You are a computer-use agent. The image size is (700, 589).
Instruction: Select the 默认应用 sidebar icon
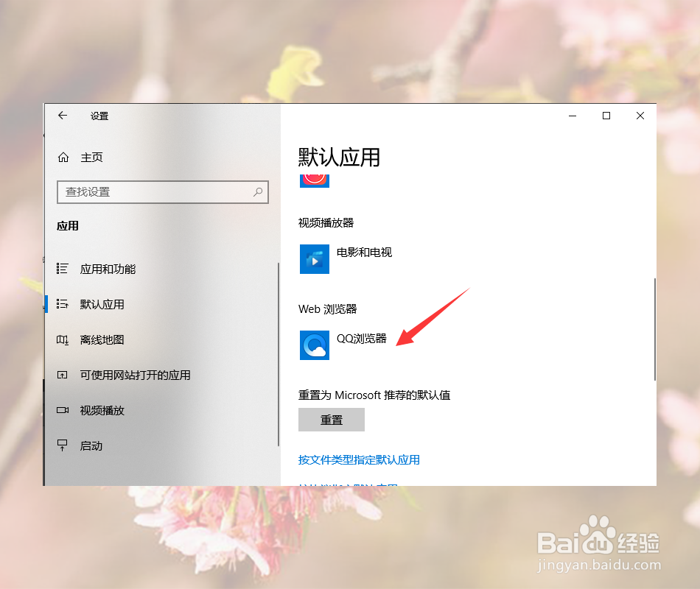click(63, 304)
